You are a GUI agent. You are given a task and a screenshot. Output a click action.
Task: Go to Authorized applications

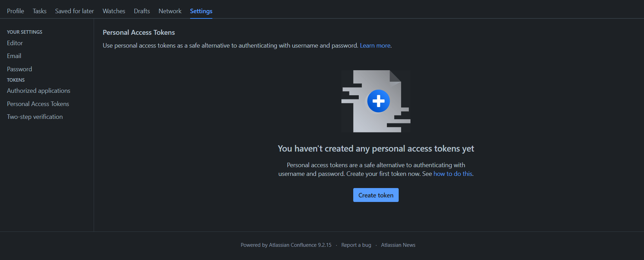[x=39, y=91]
